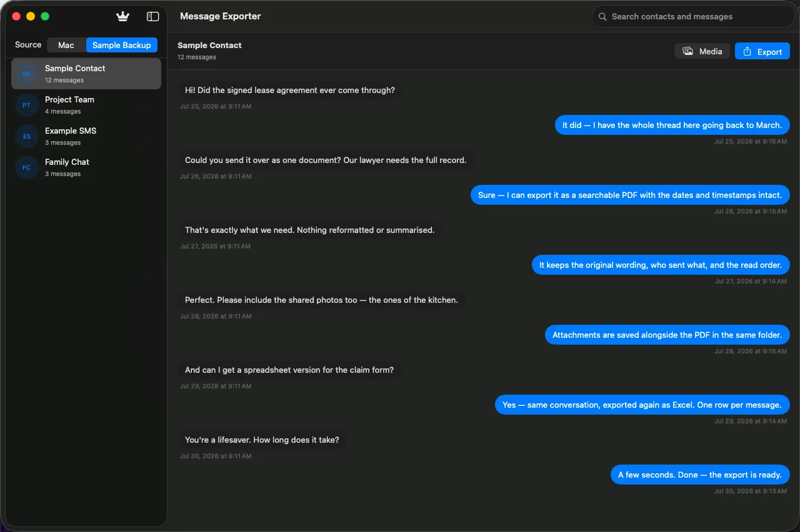Screen dimensions: 800x532
Task: Switch source to Sample Backup
Action: point(122,45)
